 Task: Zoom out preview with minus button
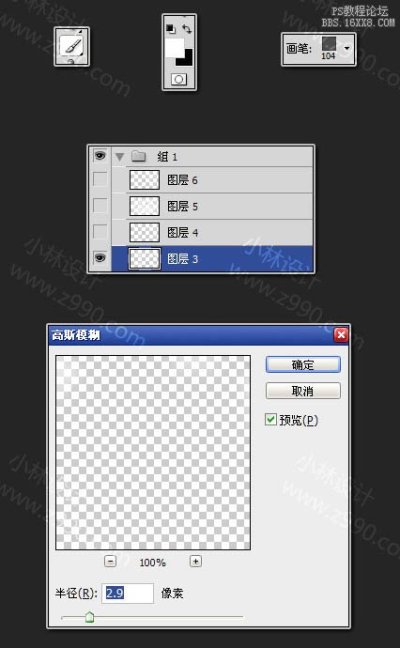click(x=110, y=561)
